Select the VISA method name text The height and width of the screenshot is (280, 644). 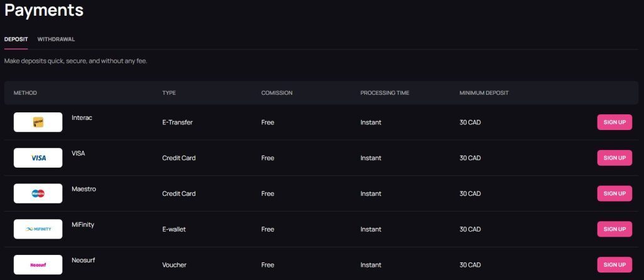(x=78, y=153)
